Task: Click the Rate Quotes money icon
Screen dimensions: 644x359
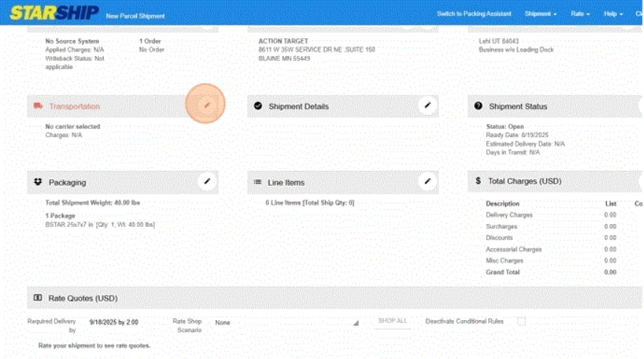Action: (38, 298)
